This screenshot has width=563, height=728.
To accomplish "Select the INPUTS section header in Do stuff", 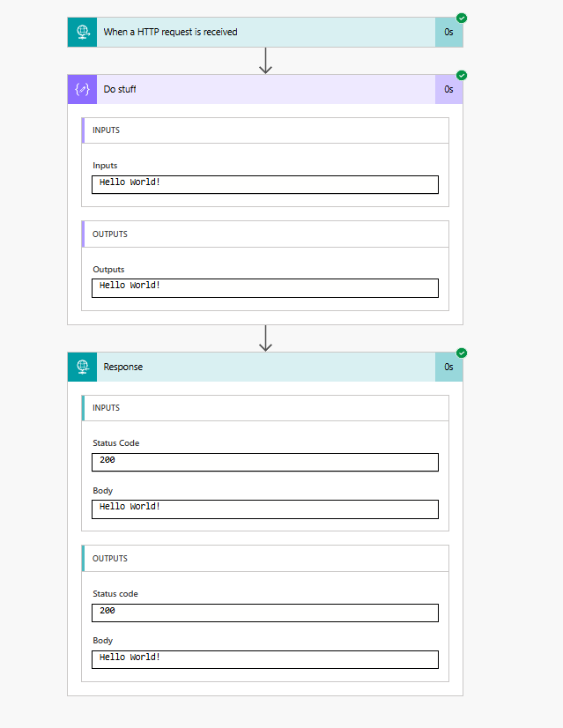I will [265, 130].
